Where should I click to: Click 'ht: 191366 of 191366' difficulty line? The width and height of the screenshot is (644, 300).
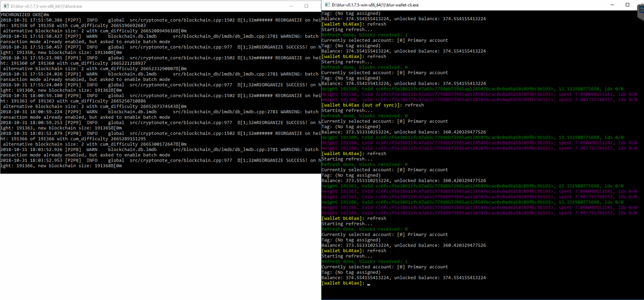click(x=73, y=139)
